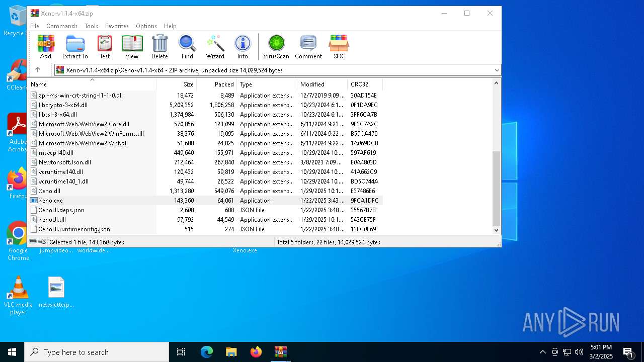Show hidden tray icons chevron
This screenshot has height=362, width=644.
[x=542, y=352]
